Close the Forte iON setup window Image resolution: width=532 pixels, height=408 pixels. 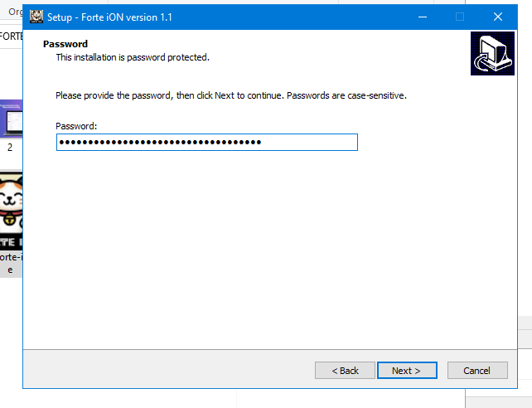[x=497, y=17]
